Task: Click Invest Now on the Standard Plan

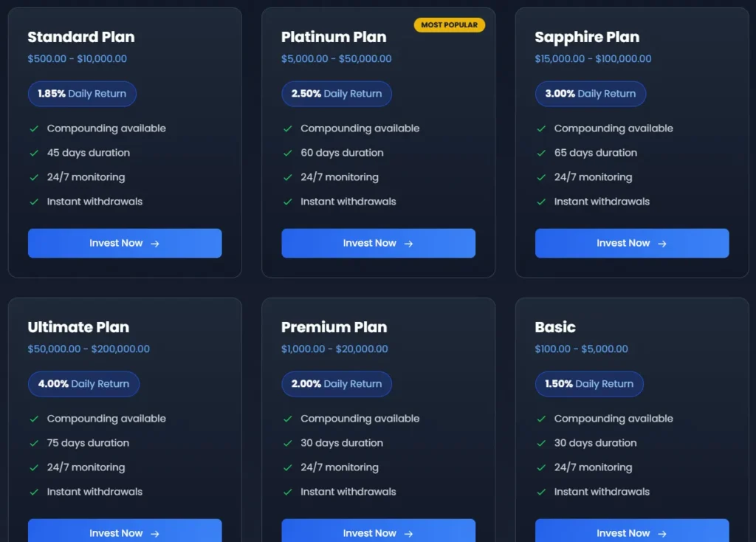Action: coord(125,243)
